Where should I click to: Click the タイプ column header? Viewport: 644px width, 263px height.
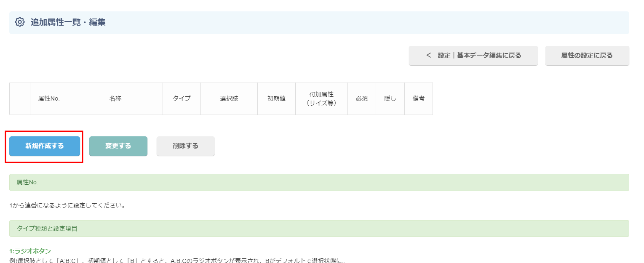tap(182, 98)
